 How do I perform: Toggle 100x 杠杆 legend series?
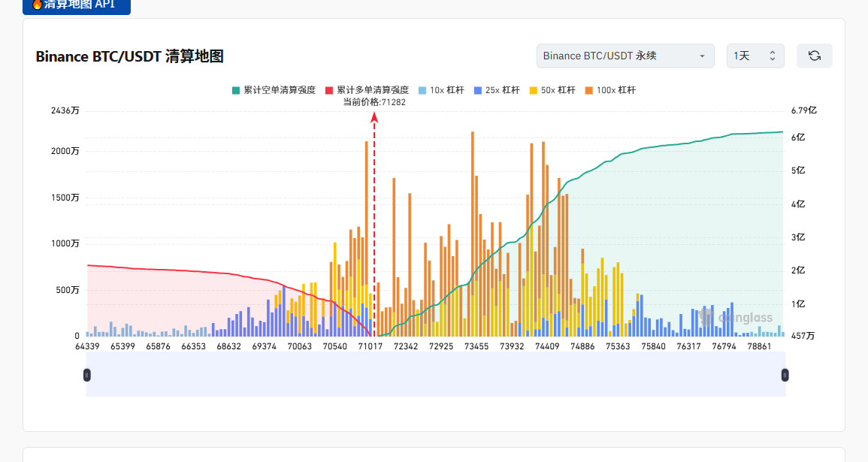[x=610, y=89]
